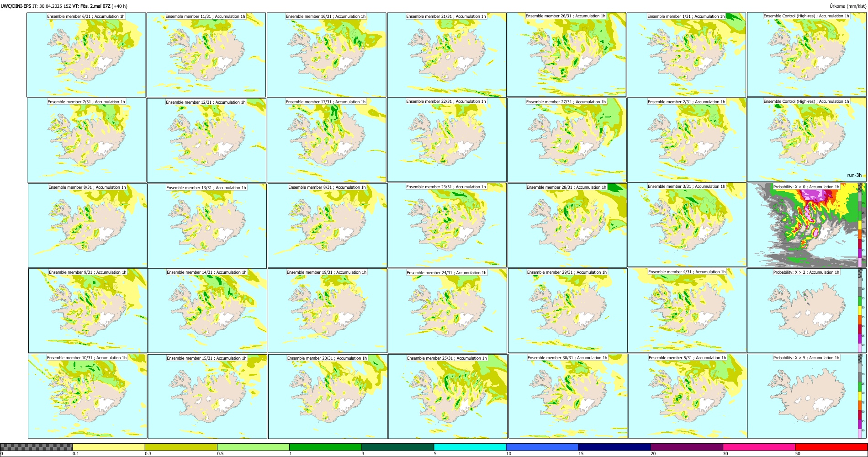Open the Ensemble member 6/31 map panel

tap(86, 55)
